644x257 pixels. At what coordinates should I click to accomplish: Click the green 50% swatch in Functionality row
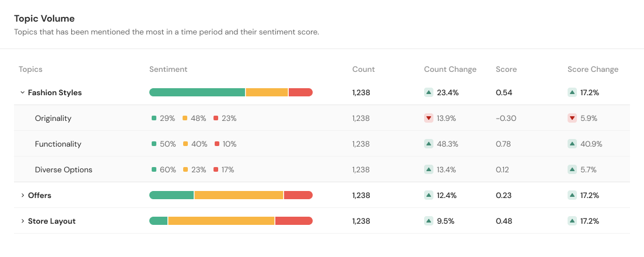(154, 144)
